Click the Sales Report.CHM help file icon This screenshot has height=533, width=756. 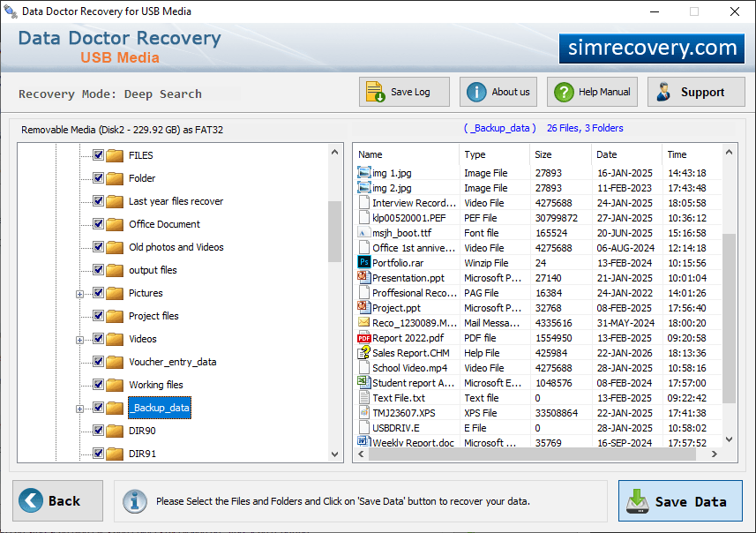click(x=364, y=353)
